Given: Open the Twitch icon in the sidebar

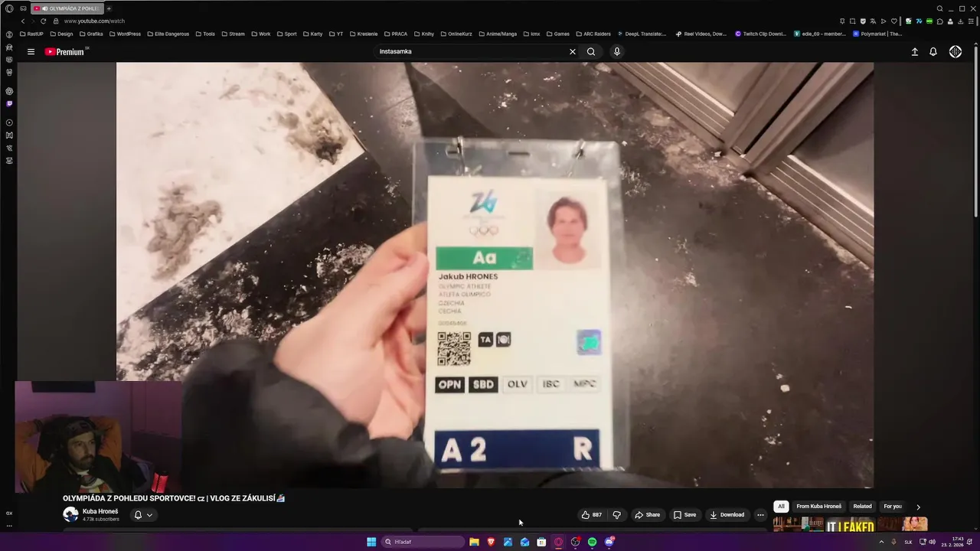Looking at the screenshot, I should (x=9, y=103).
